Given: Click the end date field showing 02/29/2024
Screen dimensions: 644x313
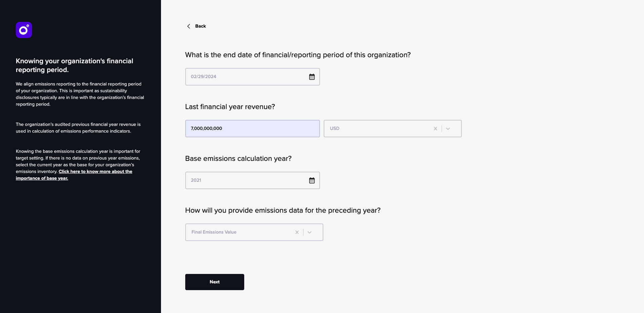Looking at the screenshot, I should pyautogui.click(x=252, y=77).
